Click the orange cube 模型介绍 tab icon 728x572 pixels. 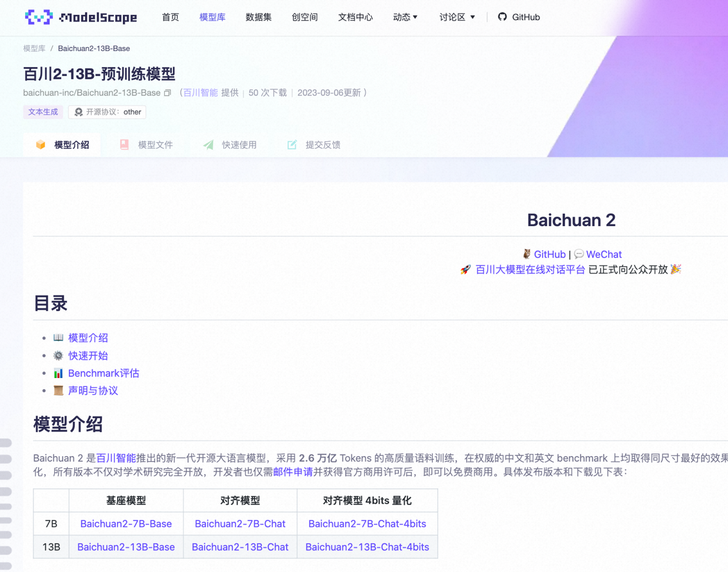pyautogui.click(x=41, y=144)
